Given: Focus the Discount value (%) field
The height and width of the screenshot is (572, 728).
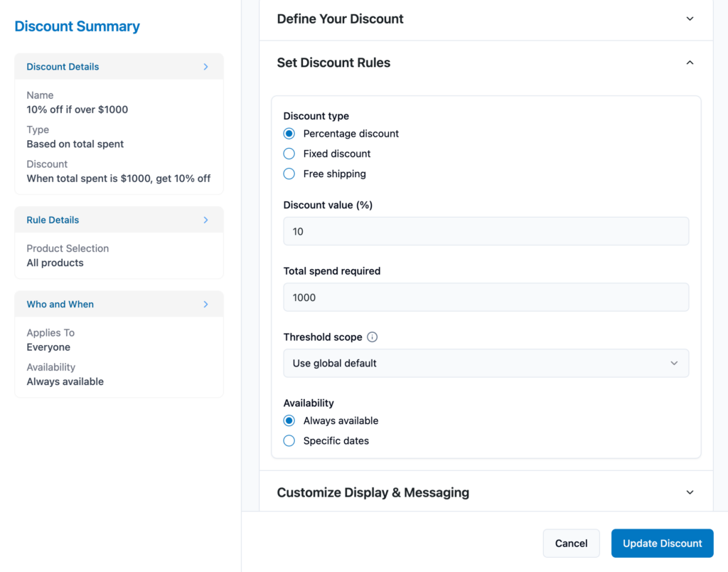Looking at the screenshot, I should [486, 231].
